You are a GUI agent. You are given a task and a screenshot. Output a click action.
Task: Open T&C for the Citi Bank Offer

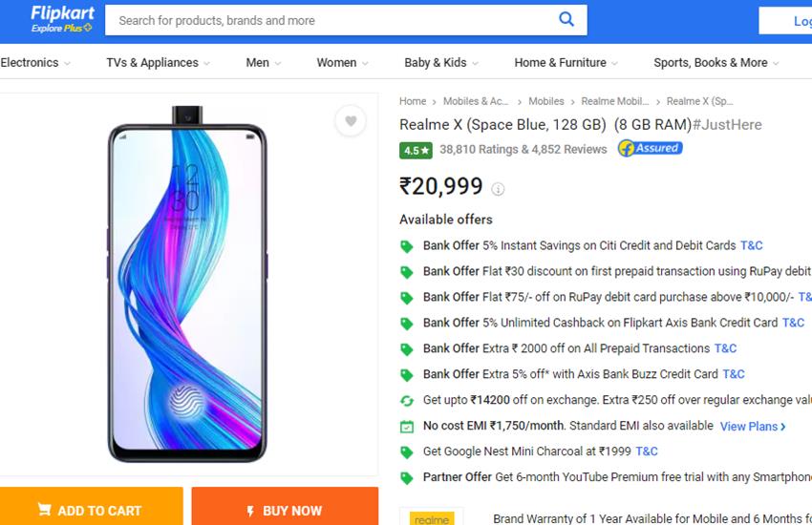(x=751, y=245)
